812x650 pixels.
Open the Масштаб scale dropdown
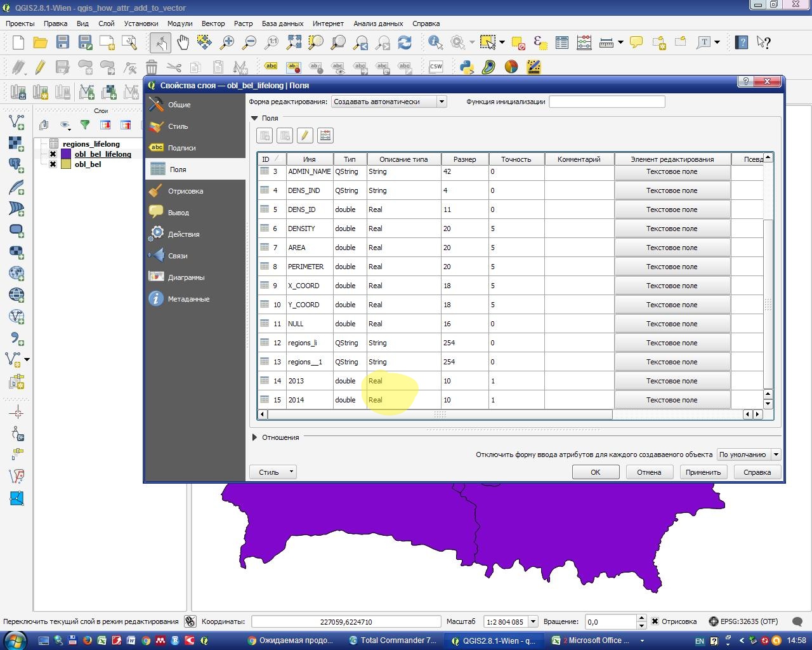[x=533, y=622]
